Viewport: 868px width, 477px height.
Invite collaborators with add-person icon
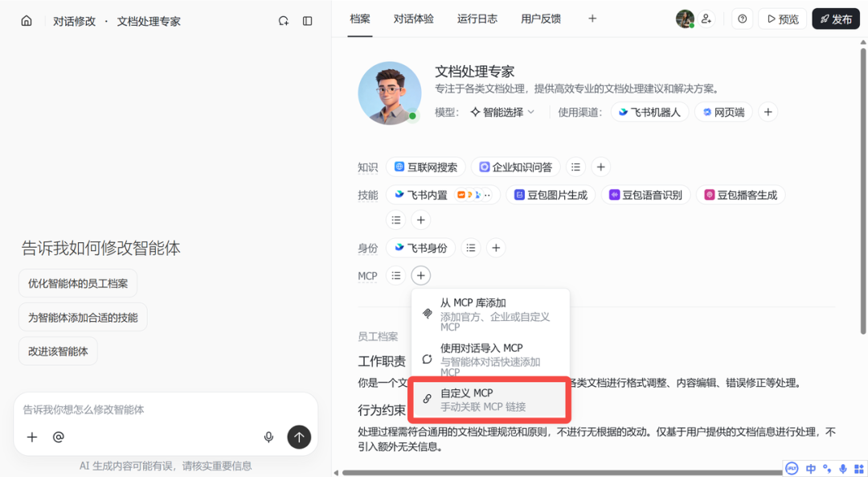click(706, 19)
